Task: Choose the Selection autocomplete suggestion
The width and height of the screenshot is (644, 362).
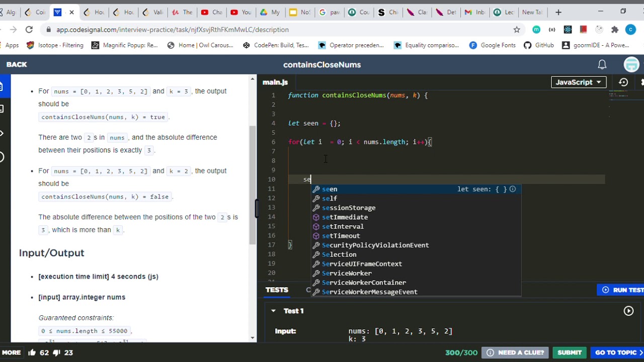Action: coord(416,254)
